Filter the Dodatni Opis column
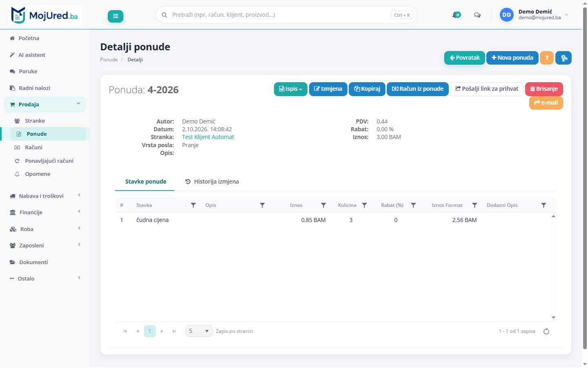The width and height of the screenshot is (588, 368). (x=543, y=205)
